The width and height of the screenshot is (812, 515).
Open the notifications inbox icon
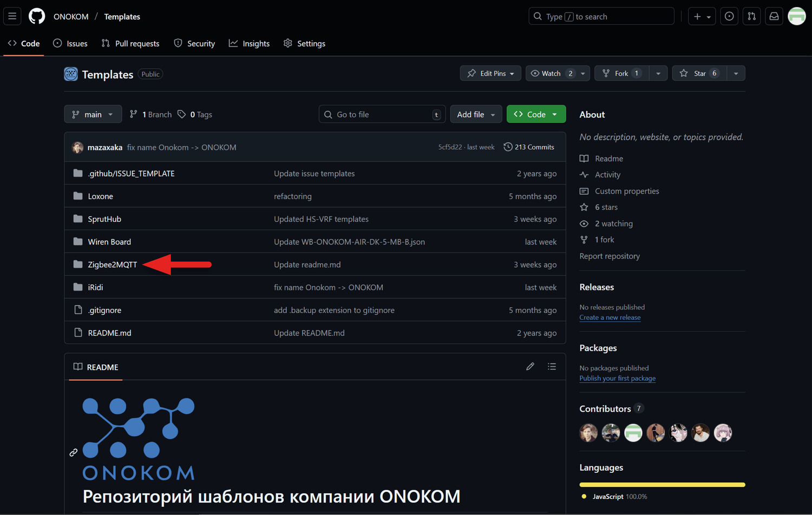point(774,16)
